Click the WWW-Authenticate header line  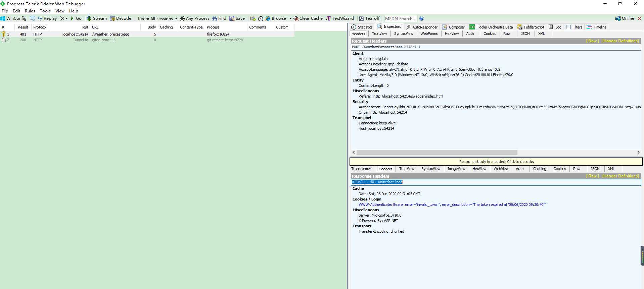click(x=452, y=205)
